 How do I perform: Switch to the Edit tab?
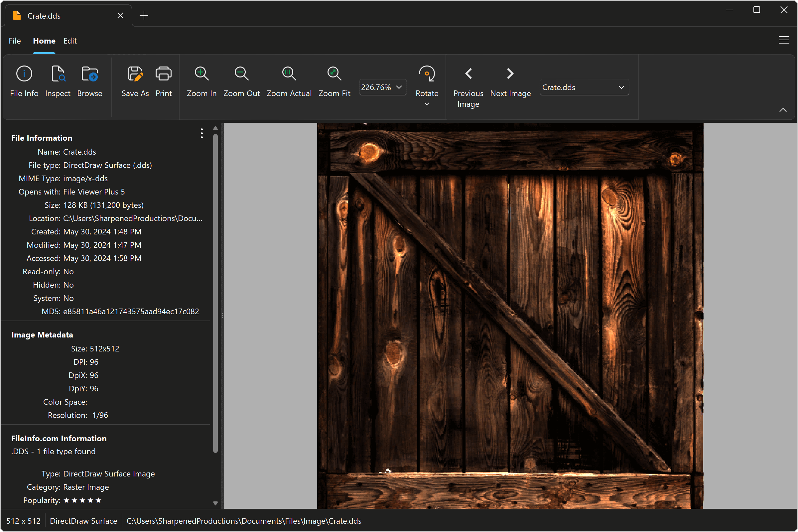pos(70,41)
